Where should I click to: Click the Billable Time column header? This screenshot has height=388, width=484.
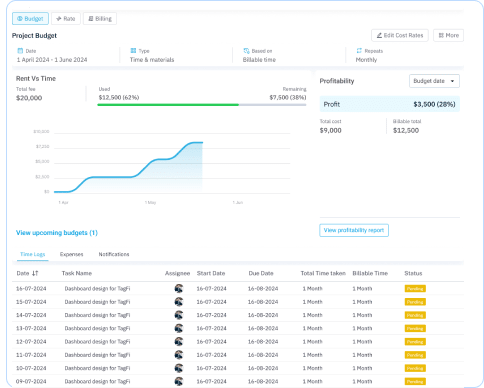[x=370, y=273]
